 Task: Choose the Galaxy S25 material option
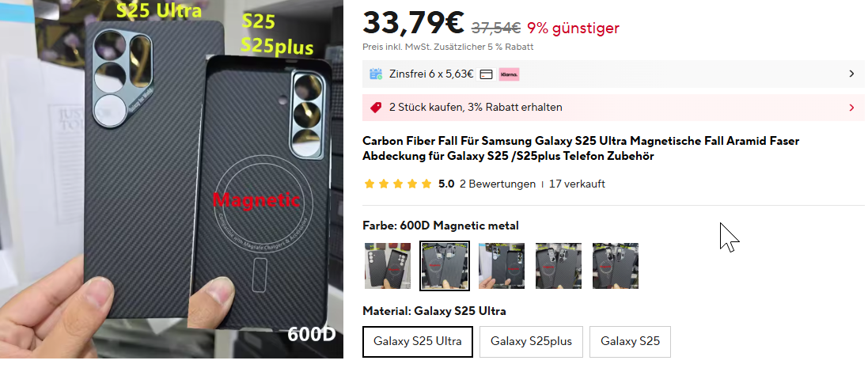[x=630, y=341]
